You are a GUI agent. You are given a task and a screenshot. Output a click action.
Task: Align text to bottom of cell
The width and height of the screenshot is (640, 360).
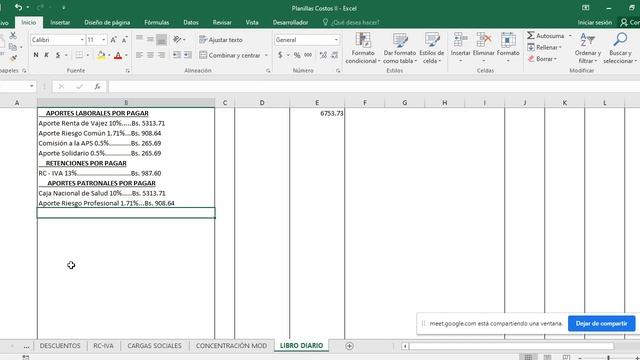coord(162,40)
